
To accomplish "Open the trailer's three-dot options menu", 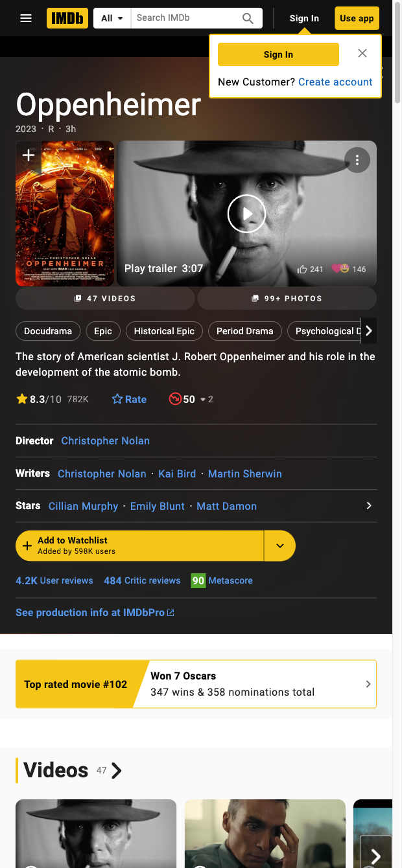I will coord(357,160).
